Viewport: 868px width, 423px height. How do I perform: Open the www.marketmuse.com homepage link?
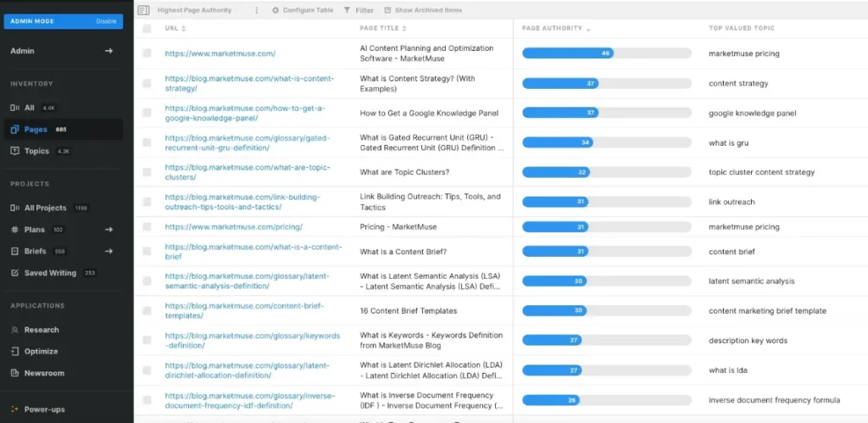(x=220, y=53)
